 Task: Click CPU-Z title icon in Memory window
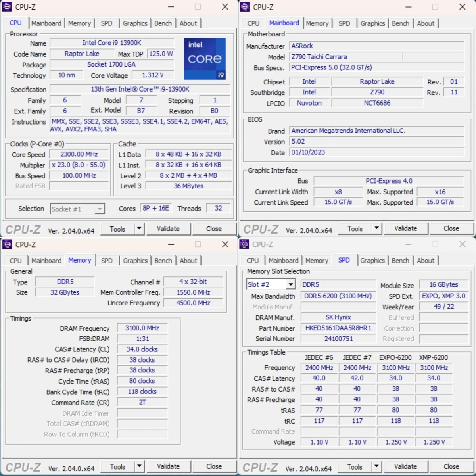pos(7,244)
